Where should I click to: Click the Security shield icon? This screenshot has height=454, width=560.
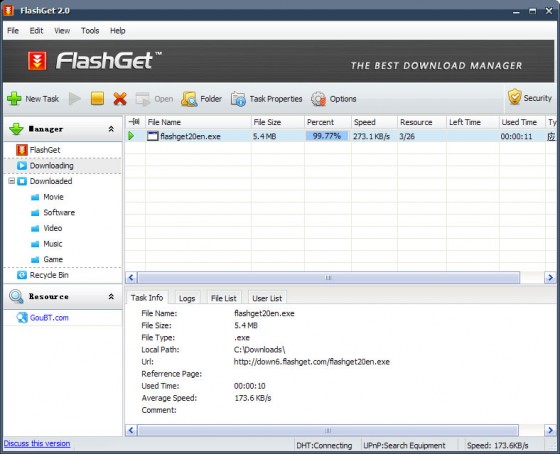(515, 97)
